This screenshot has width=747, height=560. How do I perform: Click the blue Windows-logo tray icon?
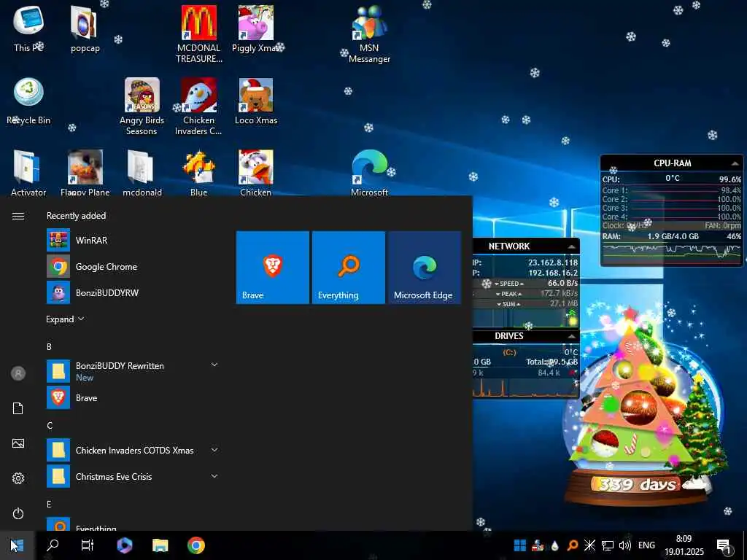click(520, 545)
